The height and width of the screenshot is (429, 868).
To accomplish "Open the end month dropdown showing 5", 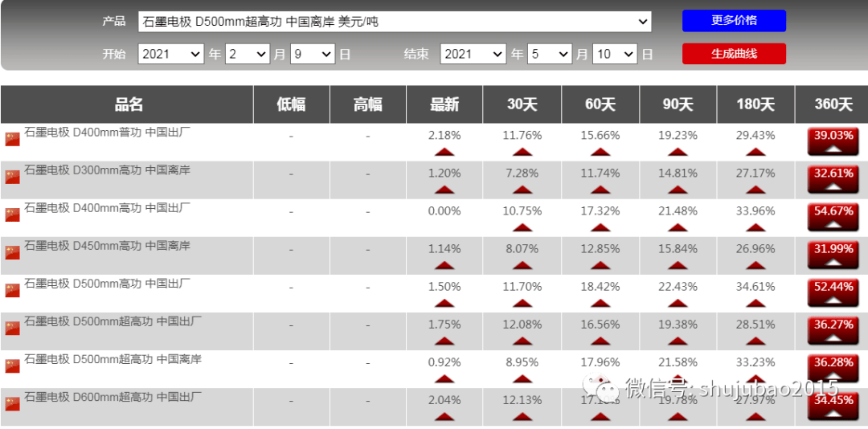I will click(x=550, y=55).
